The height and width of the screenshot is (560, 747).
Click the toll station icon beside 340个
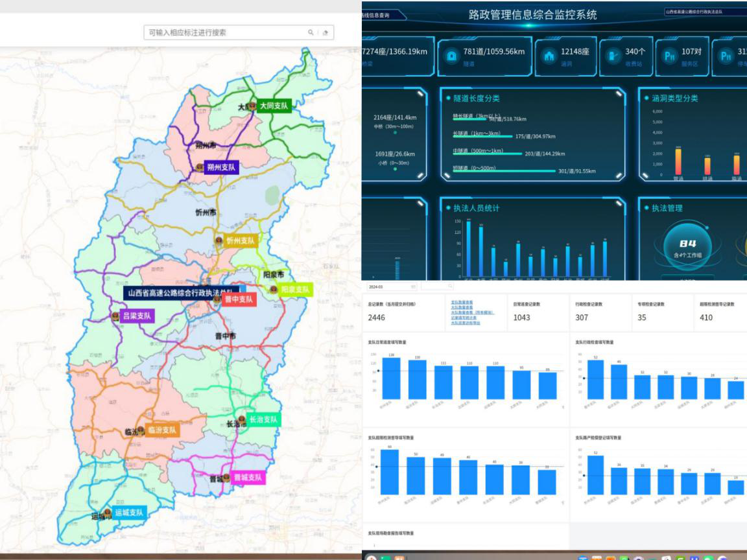(611, 56)
